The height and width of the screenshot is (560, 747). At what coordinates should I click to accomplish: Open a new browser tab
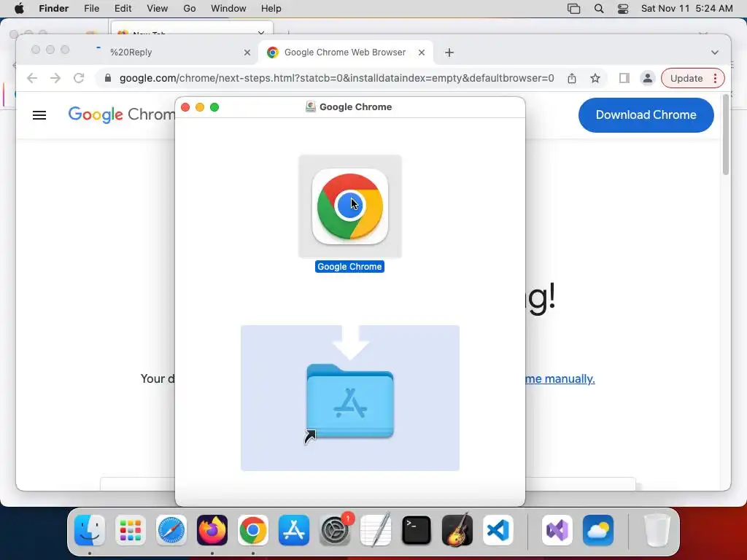coord(449,52)
